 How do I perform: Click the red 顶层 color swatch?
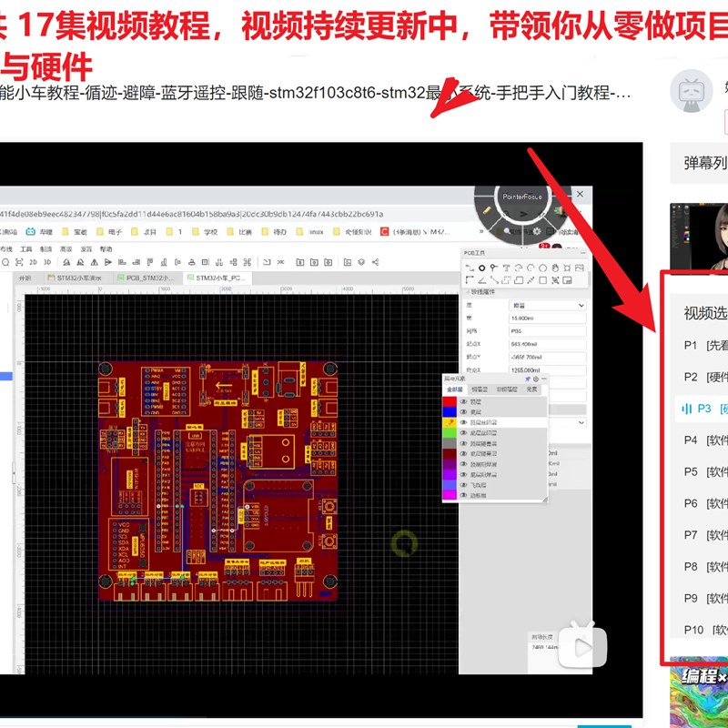(x=450, y=401)
